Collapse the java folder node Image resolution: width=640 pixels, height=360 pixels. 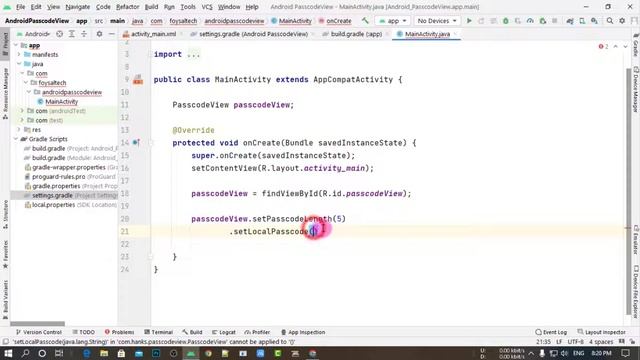click(x=19, y=64)
